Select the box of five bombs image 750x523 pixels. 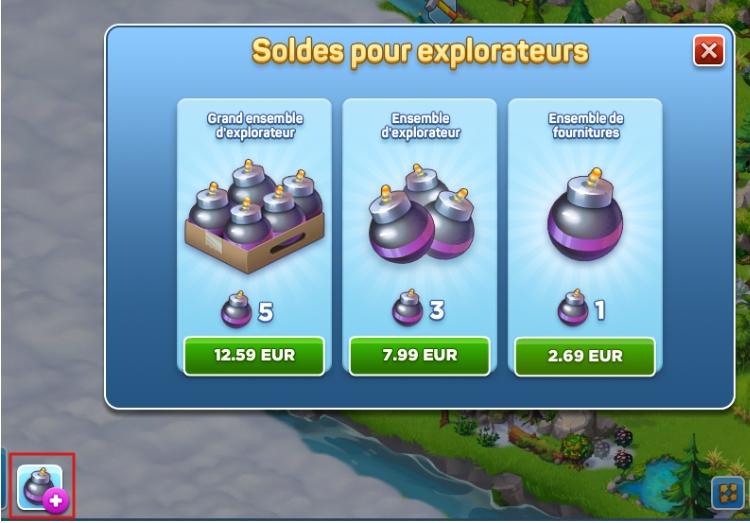pyautogui.click(x=254, y=216)
